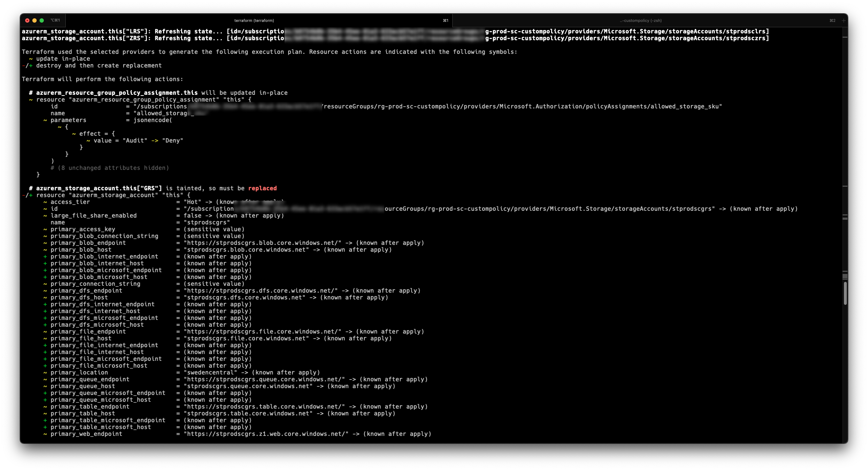The image size is (868, 470).
Task: Click the -/+ symbol before storage account resource
Action: [x=27, y=195]
